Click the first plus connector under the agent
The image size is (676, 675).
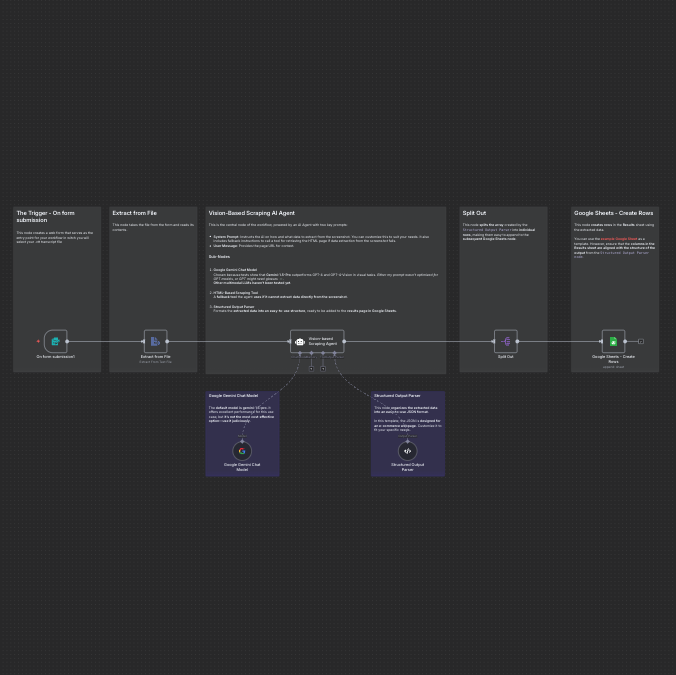point(311,368)
